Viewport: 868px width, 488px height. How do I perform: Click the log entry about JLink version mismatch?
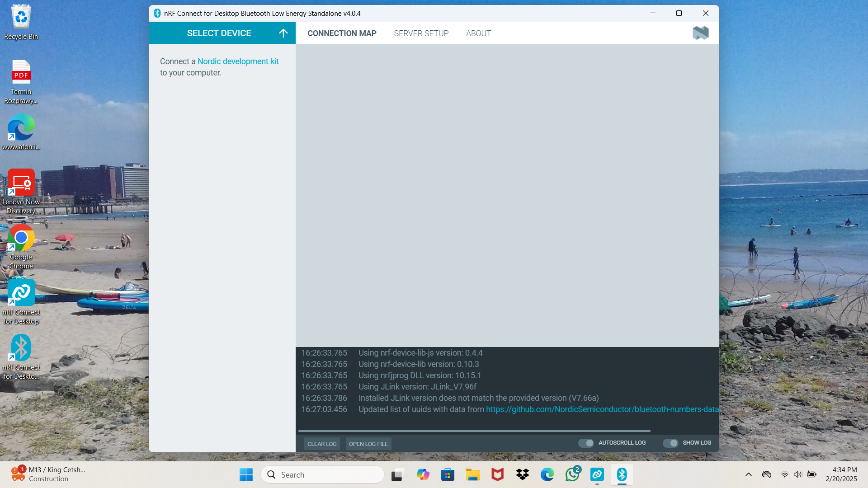pos(478,398)
